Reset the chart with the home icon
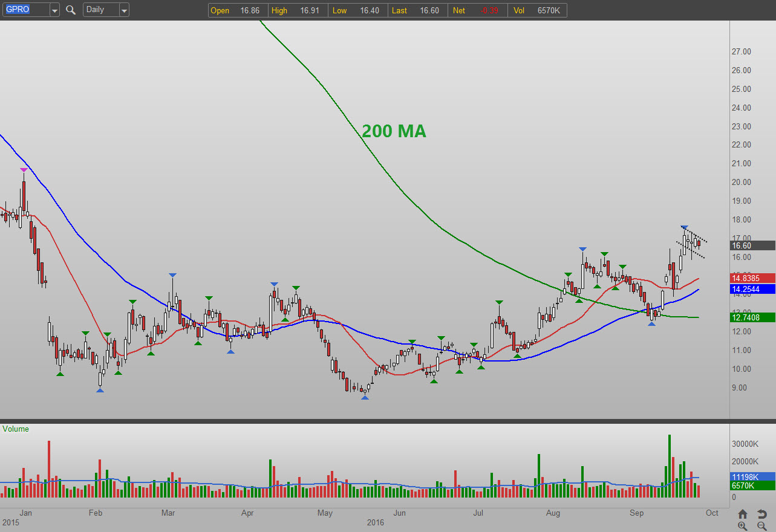Image resolution: width=776 pixels, height=532 pixels. (743, 514)
